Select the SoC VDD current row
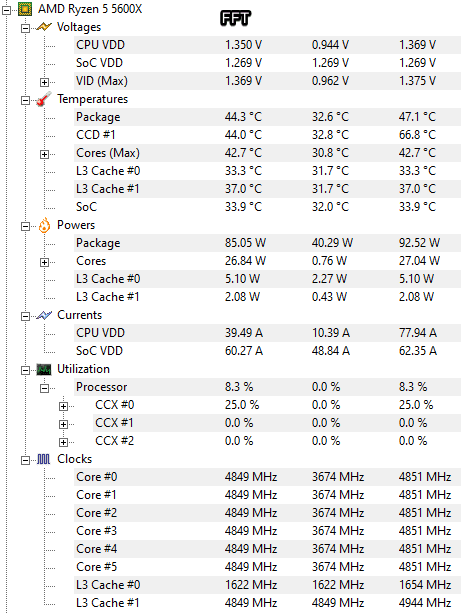The image size is (461, 613). pos(267,351)
